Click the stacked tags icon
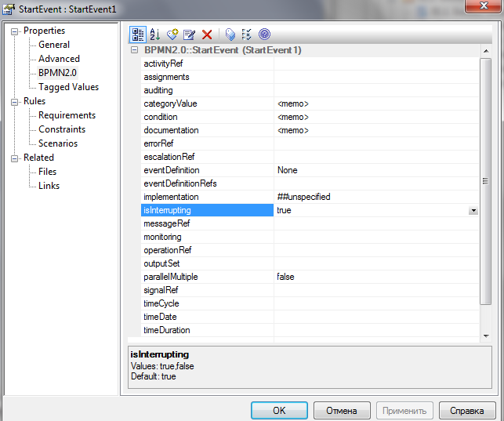 pos(230,34)
